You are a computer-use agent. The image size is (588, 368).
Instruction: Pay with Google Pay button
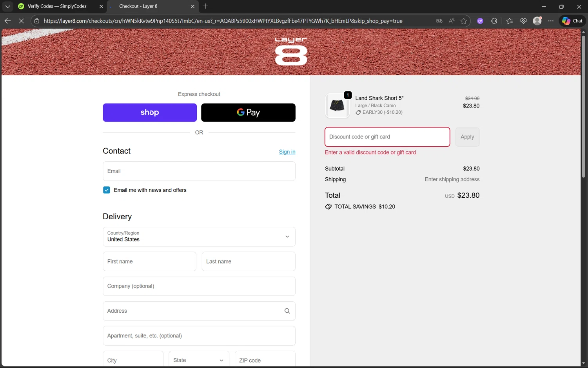(x=248, y=113)
